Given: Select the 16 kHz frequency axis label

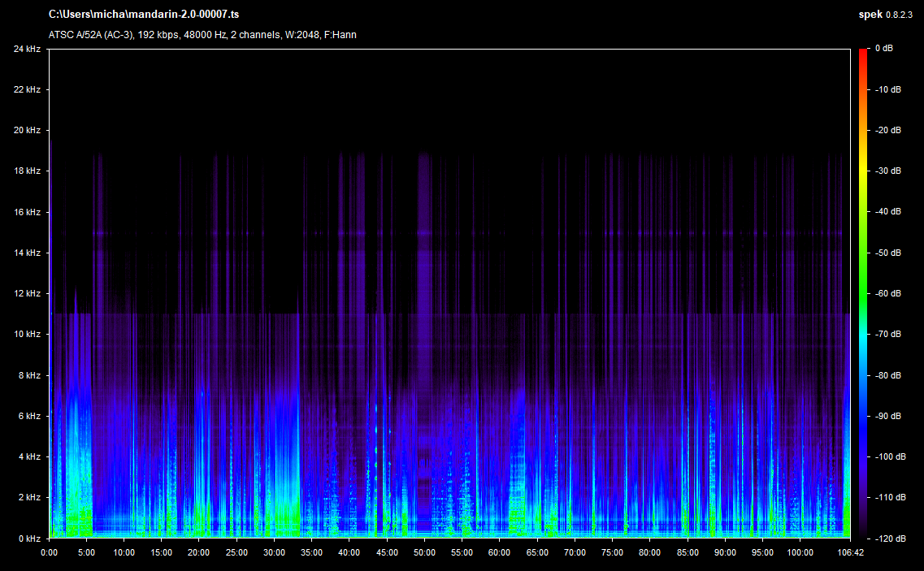Looking at the screenshot, I should click(x=26, y=212).
